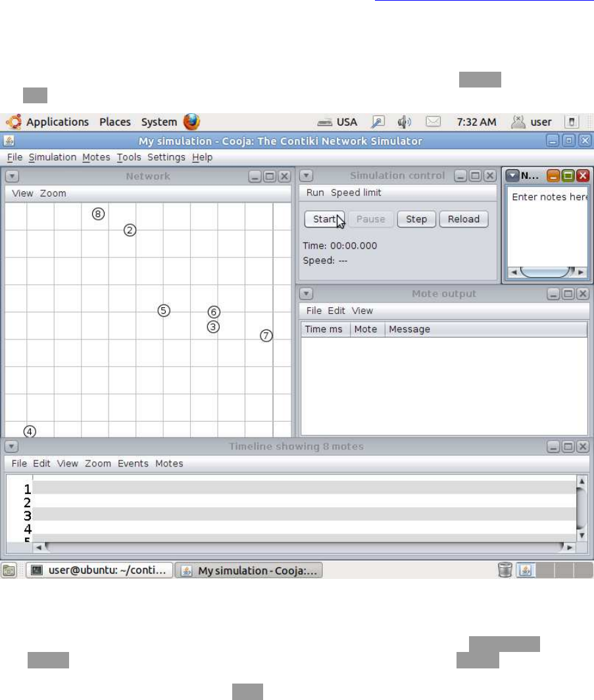
Task: Click the Mote column header
Action: (367, 330)
